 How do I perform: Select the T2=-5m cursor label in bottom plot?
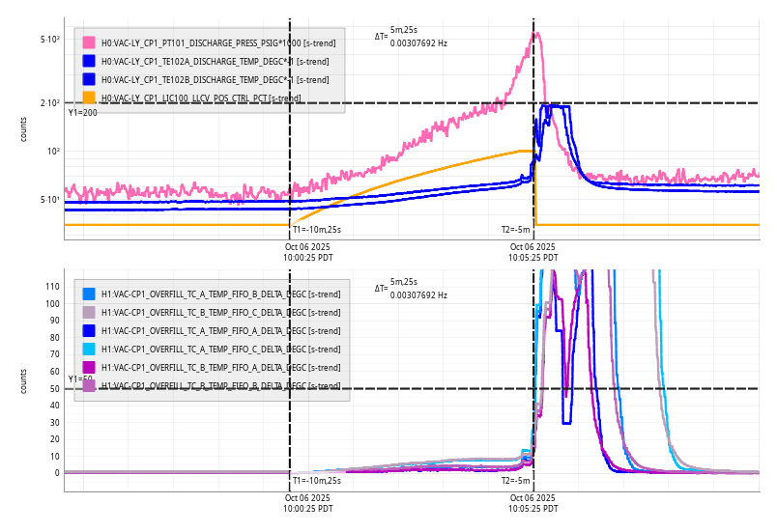pyautogui.click(x=516, y=480)
